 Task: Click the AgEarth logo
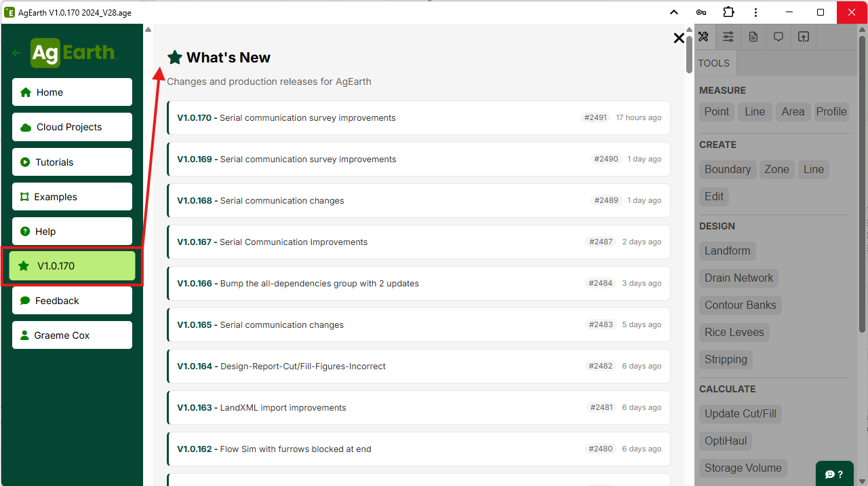[x=73, y=53]
